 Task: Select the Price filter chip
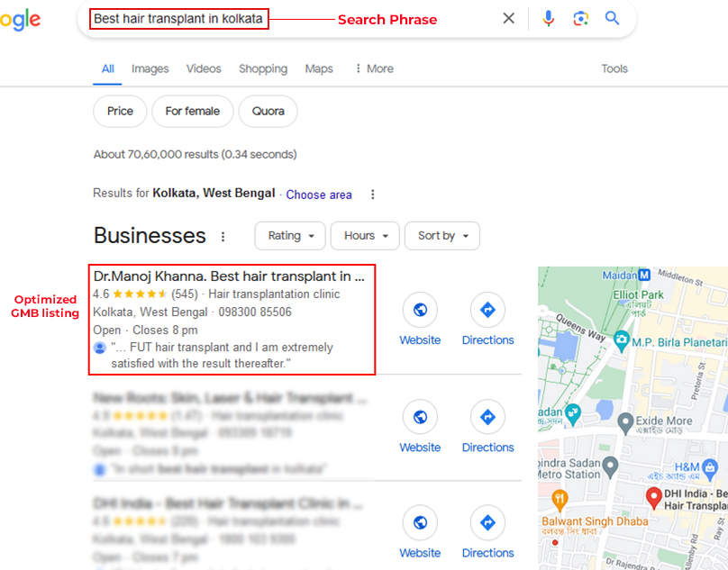coord(120,112)
